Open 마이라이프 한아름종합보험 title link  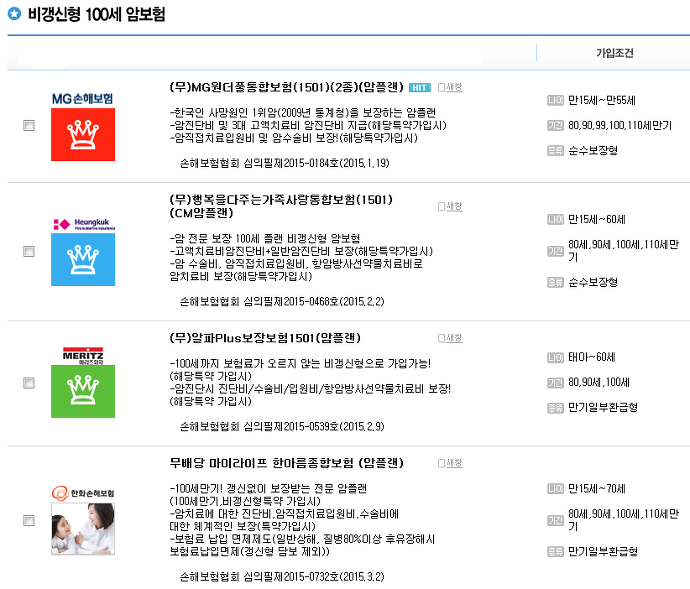pos(286,463)
